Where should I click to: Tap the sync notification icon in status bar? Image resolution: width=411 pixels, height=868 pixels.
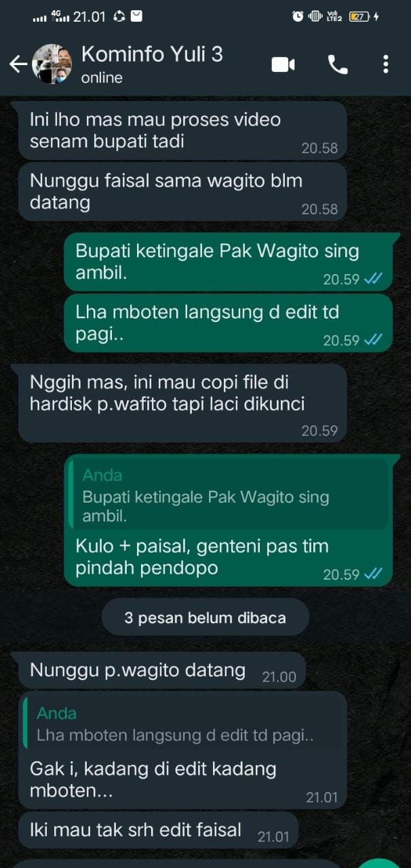click(119, 16)
